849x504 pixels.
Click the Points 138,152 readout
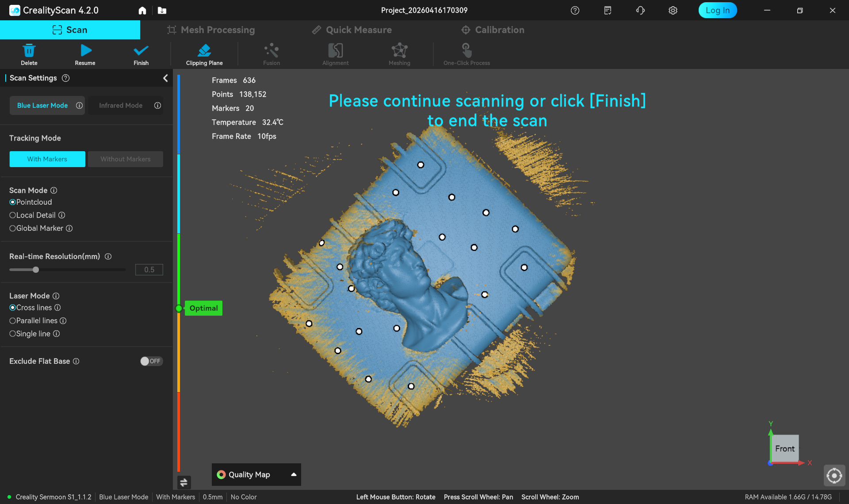click(239, 94)
